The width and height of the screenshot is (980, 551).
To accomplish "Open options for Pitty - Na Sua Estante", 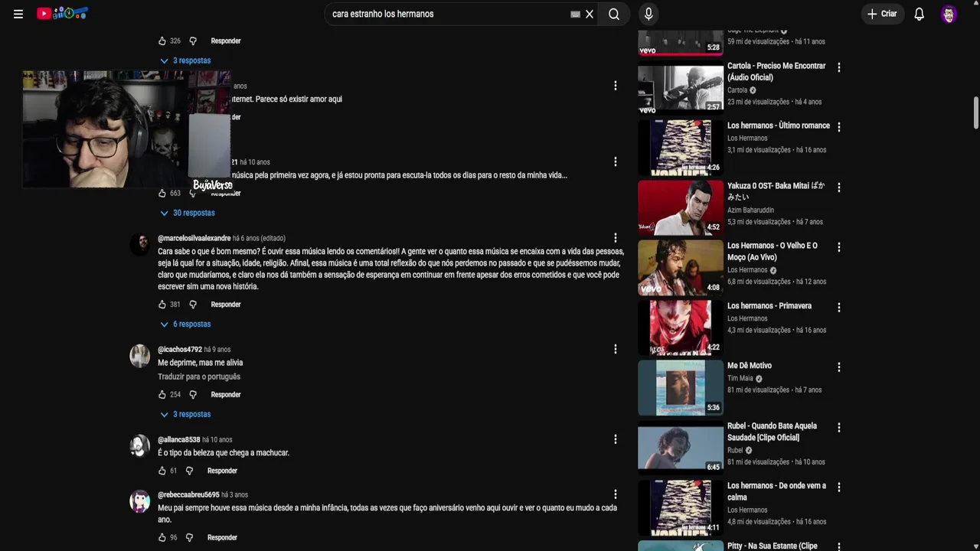I will pos(839,546).
